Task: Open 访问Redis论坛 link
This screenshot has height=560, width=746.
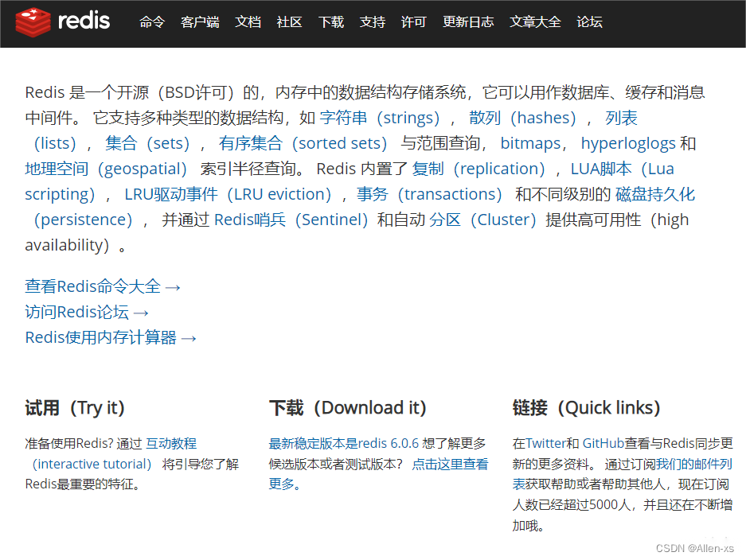Action: pos(87,312)
